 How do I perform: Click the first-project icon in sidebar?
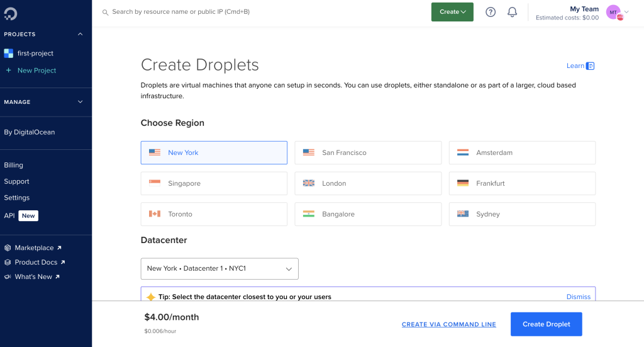click(9, 53)
